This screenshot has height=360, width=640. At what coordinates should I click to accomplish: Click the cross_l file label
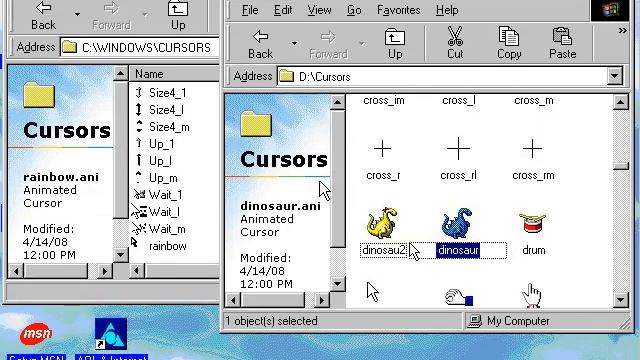pyautogui.click(x=459, y=100)
